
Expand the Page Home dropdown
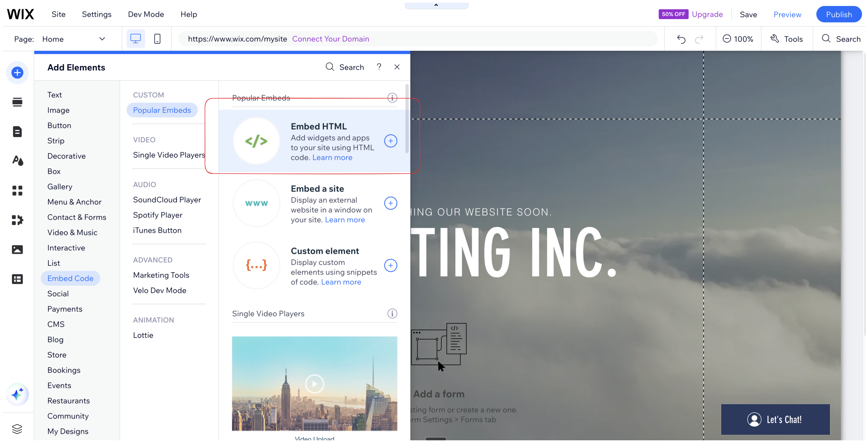(73, 39)
